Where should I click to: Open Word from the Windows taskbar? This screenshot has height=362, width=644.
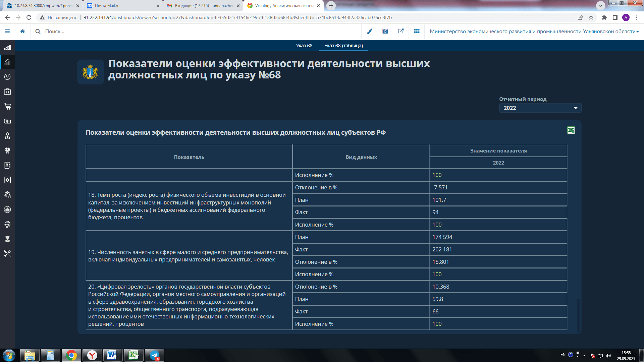click(x=112, y=355)
